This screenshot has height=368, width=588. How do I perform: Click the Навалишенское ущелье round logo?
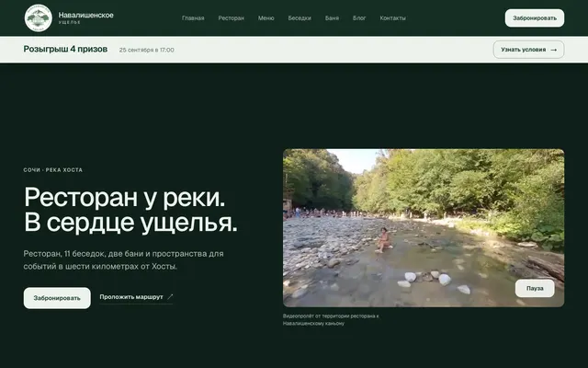click(x=39, y=18)
